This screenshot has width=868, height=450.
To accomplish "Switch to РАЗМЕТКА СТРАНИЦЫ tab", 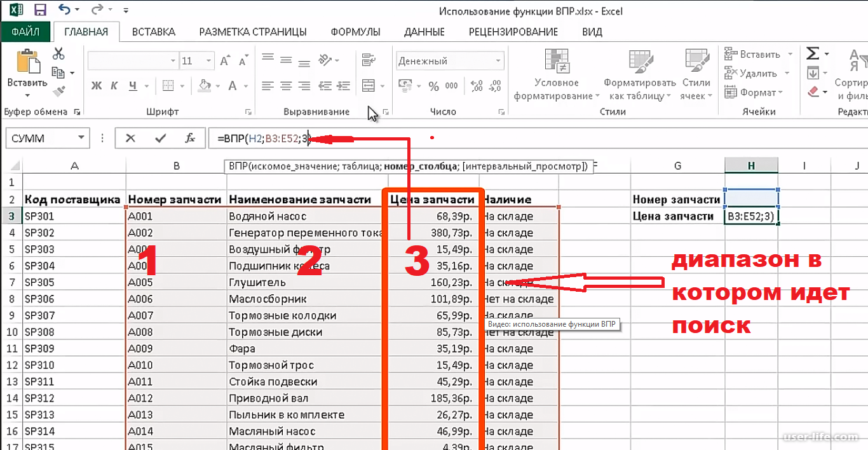I will pyautogui.click(x=253, y=31).
